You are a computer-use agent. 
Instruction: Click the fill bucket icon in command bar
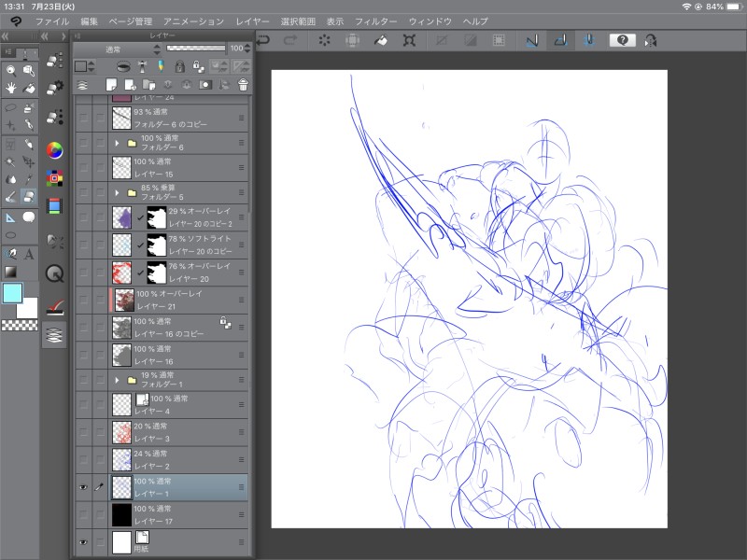point(381,40)
